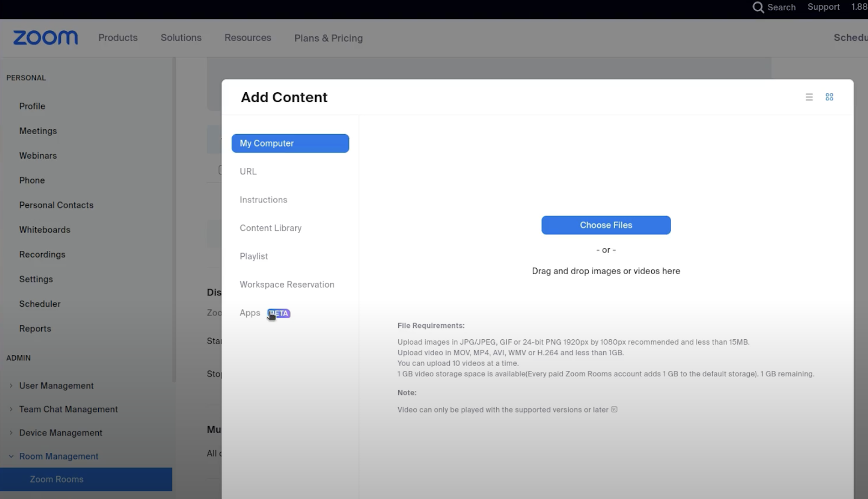
Task: Click User Management label
Action: [x=56, y=386]
